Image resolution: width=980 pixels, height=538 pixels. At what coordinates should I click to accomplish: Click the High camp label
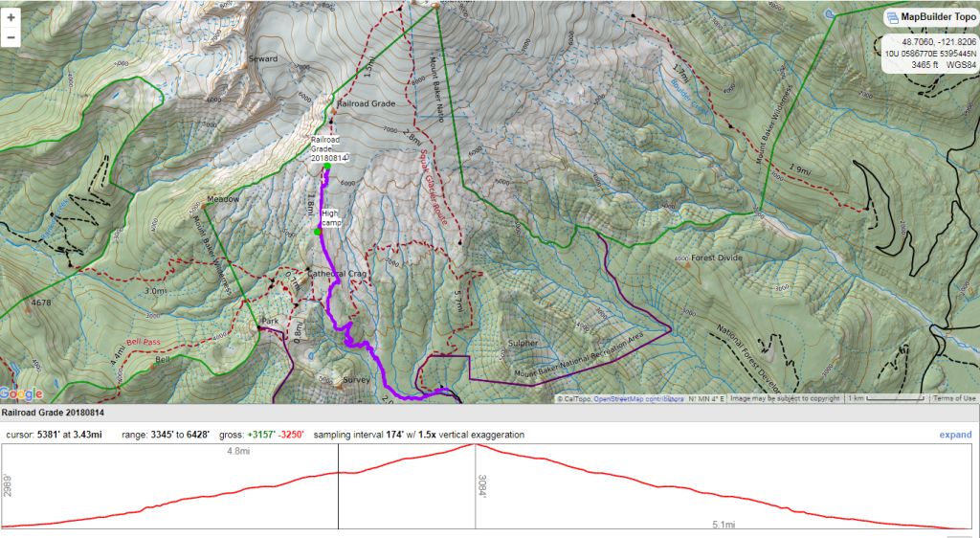pos(331,217)
